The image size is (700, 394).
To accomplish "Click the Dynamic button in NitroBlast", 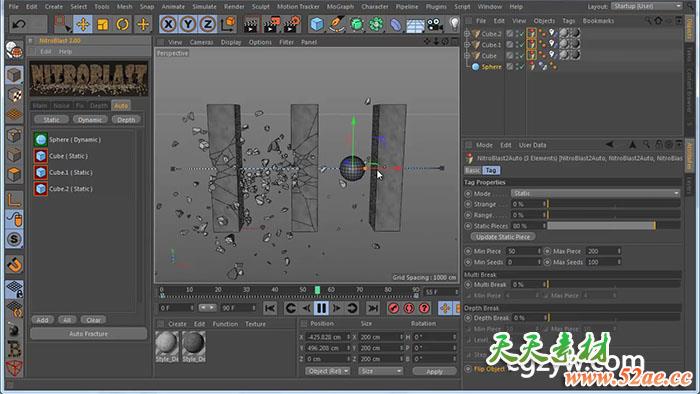I will click(x=90, y=120).
